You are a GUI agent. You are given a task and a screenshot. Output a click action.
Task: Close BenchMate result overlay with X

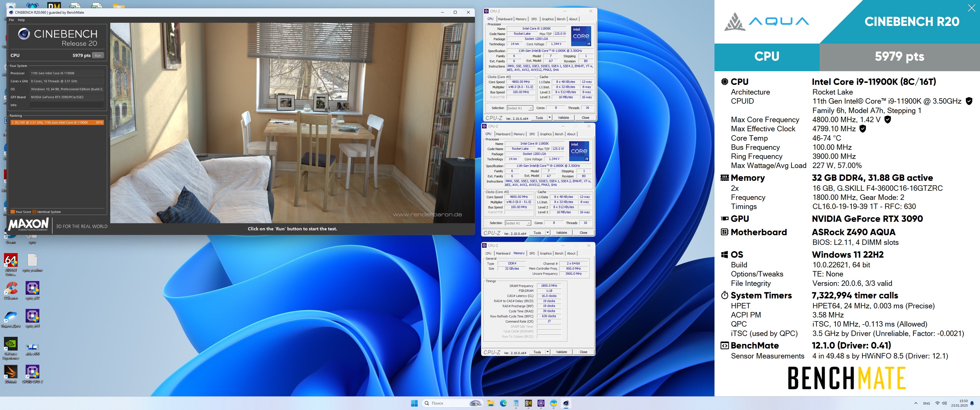click(971, 8)
